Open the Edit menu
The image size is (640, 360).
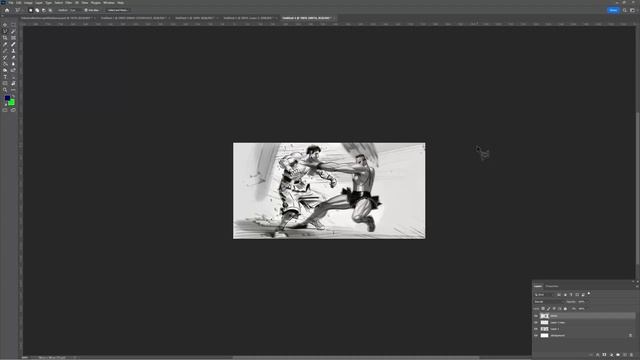pos(18,3)
